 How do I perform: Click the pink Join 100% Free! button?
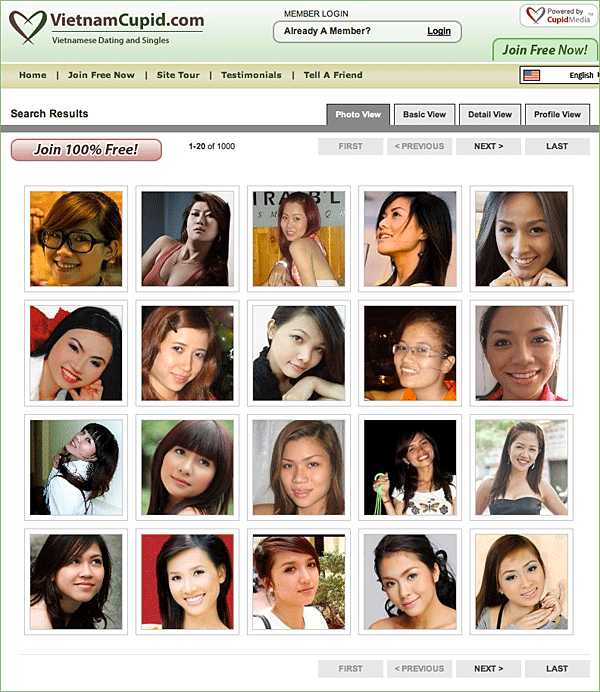tap(87, 150)
